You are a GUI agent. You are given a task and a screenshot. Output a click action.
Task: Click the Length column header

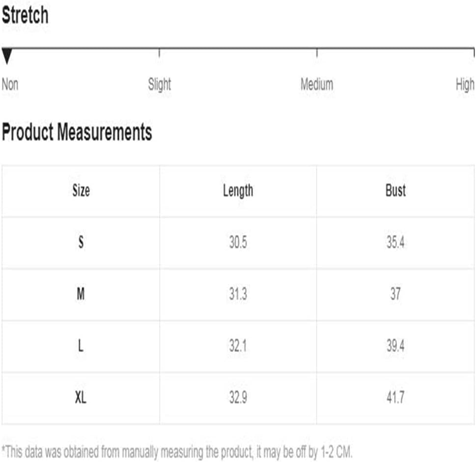[238, 191]
